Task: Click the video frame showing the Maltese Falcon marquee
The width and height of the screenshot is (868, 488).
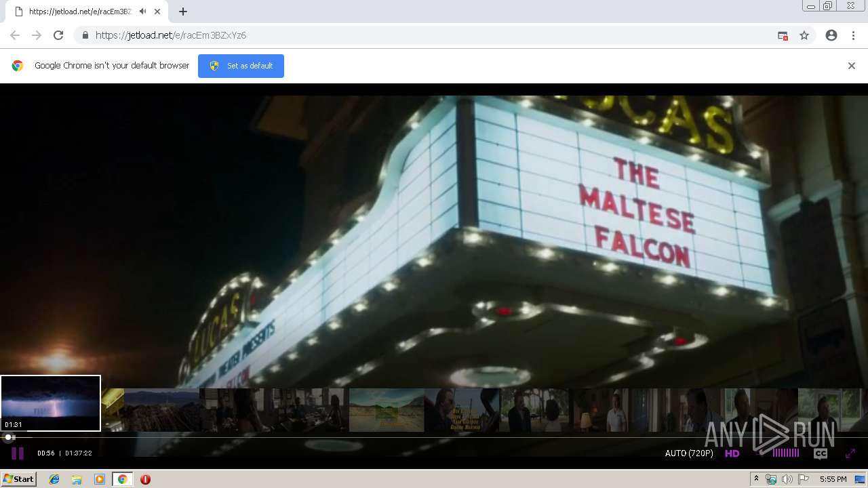Action: point(434,237)
